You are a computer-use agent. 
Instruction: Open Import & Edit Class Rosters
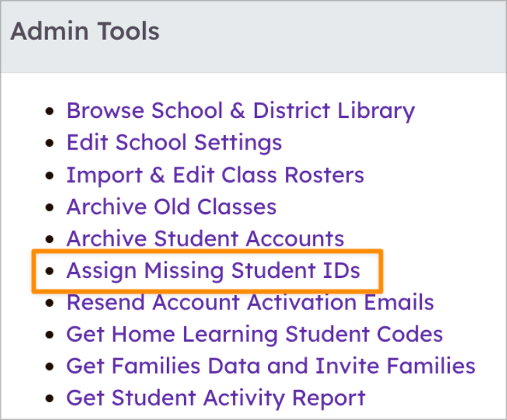pos(215,175)
